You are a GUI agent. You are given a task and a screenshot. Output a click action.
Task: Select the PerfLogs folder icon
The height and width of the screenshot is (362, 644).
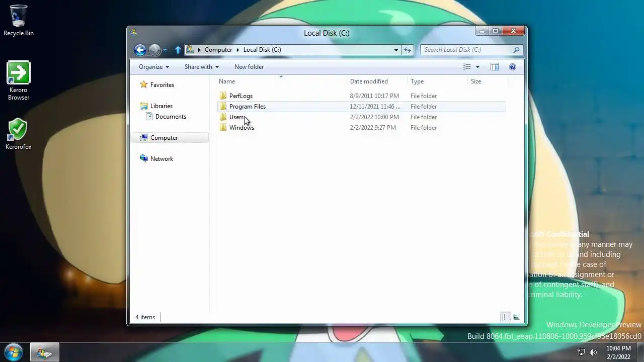click(x=223, y=96)
